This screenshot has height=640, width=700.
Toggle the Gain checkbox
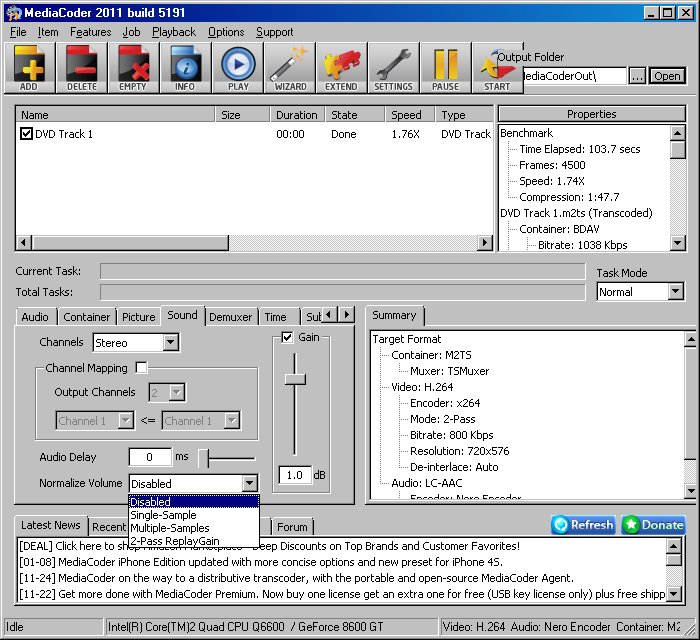(x=288, y=337)
